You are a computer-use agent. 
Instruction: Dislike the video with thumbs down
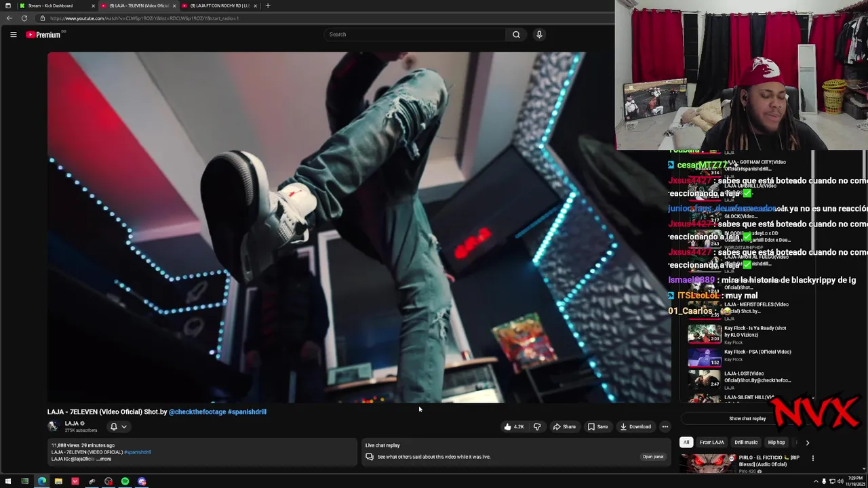coord(537,427)
